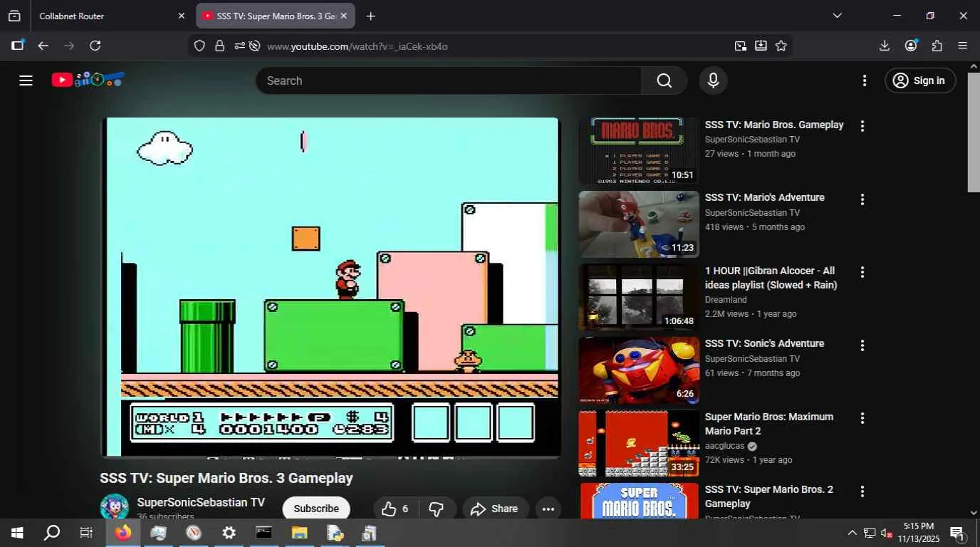Open "SSS TV: Super Mario Bros. 2 Gameplay" title
The height and width of the screenshot is (547, 980).
pyautogui.click(x=769, y=496)
